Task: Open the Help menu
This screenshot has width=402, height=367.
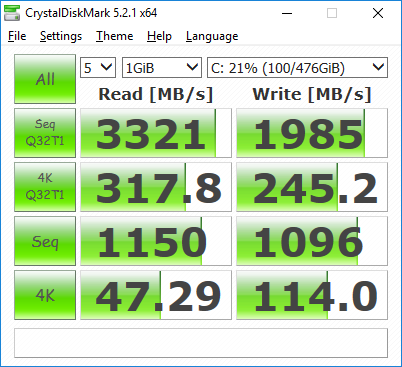Action: [x=159, y=36]
